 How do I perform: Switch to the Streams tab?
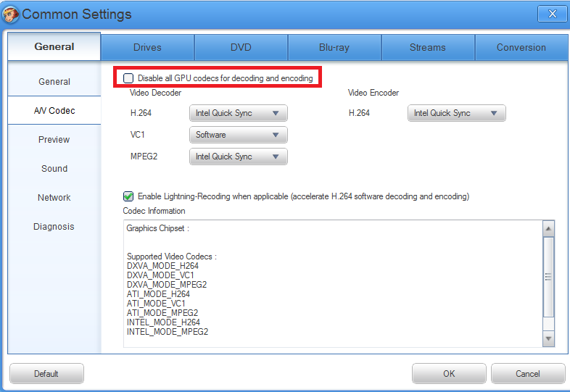[428, 47]
